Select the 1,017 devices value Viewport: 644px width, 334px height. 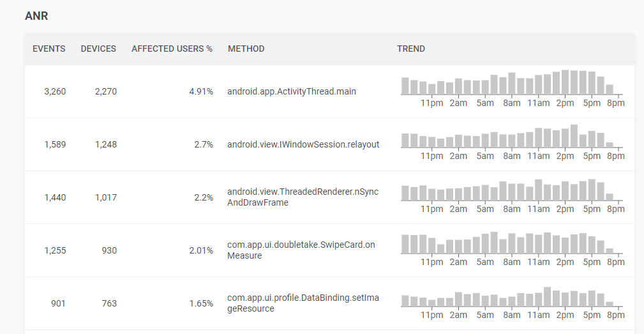[106, 197]
